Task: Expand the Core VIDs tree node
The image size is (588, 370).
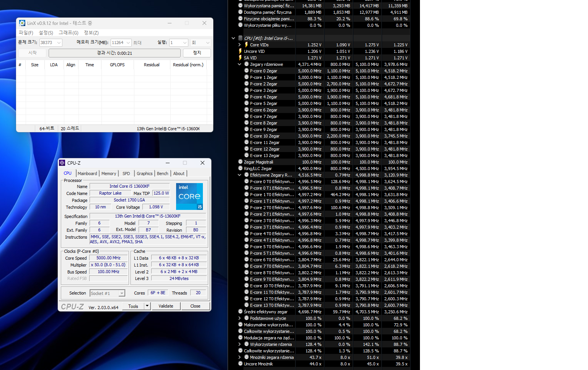Action: click(x=240, y=45)
